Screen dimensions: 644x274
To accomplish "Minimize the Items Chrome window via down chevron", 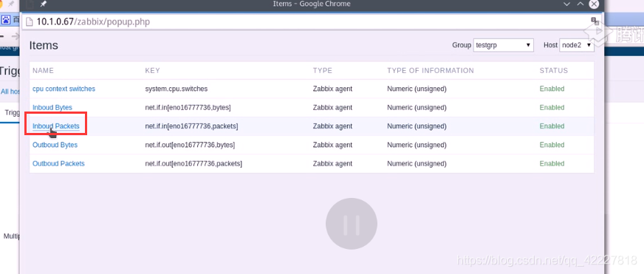I will click(566, 4).
